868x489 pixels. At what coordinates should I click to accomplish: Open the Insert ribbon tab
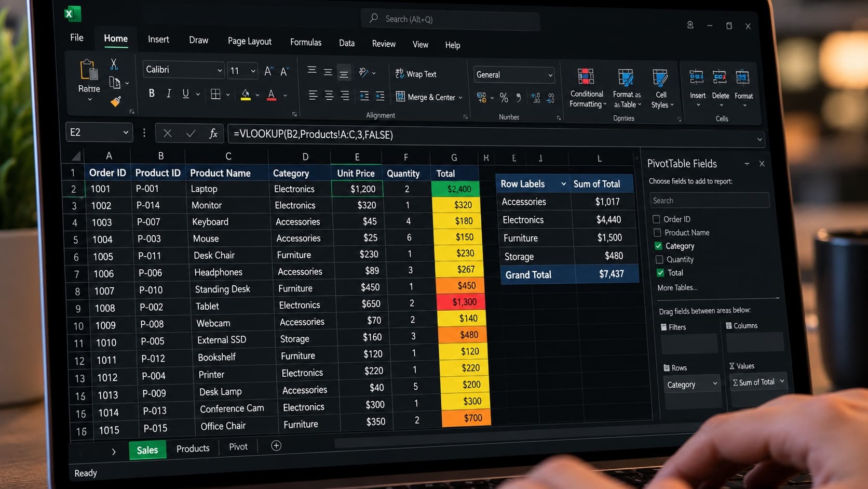pos(158,39)
